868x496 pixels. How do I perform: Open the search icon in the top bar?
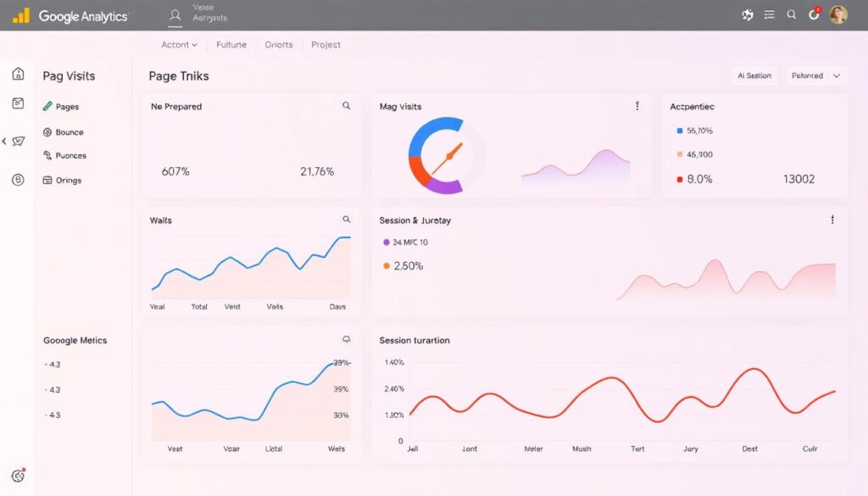(791, 14)
